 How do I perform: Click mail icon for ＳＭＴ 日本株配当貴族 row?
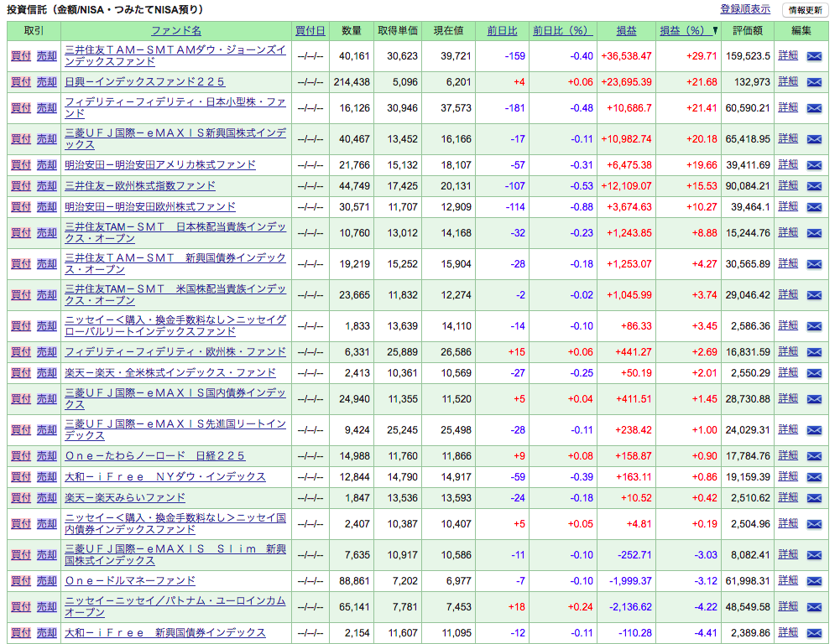coord(814,233)
